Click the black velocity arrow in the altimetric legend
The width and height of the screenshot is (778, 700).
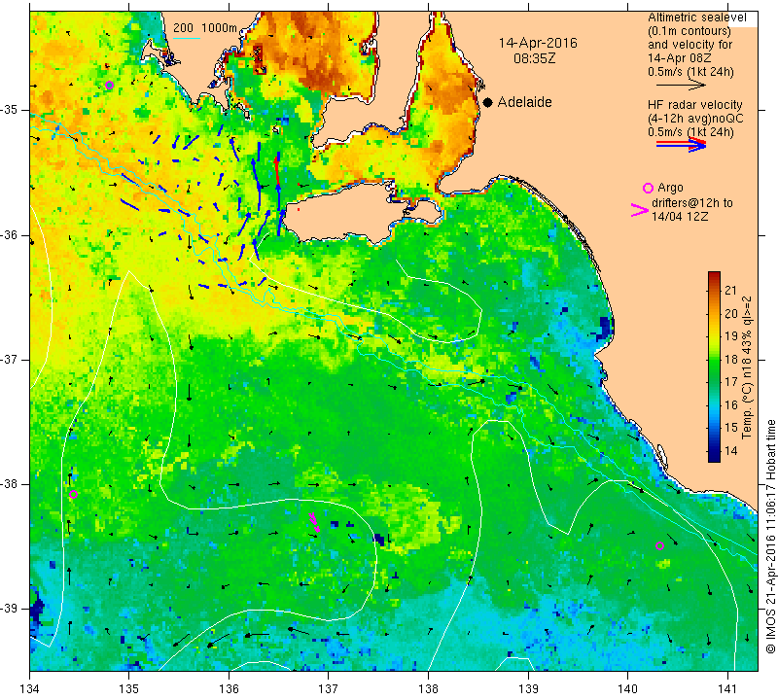[681, 86]
